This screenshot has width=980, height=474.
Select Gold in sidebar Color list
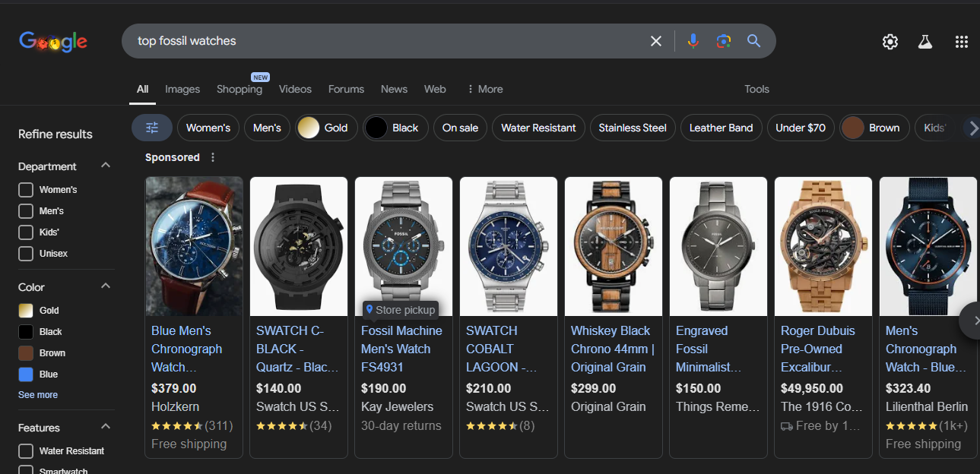point(38,311)
